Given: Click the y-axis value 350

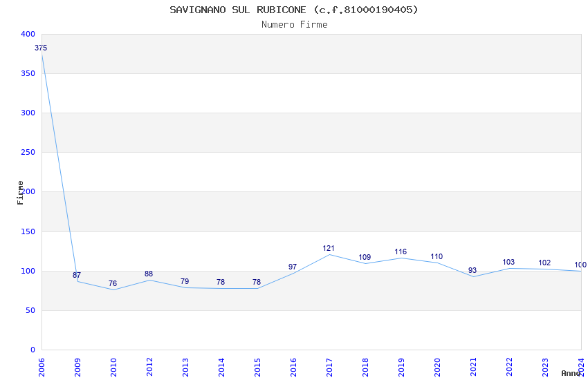Looking at the screenshot, I should 28,73.
